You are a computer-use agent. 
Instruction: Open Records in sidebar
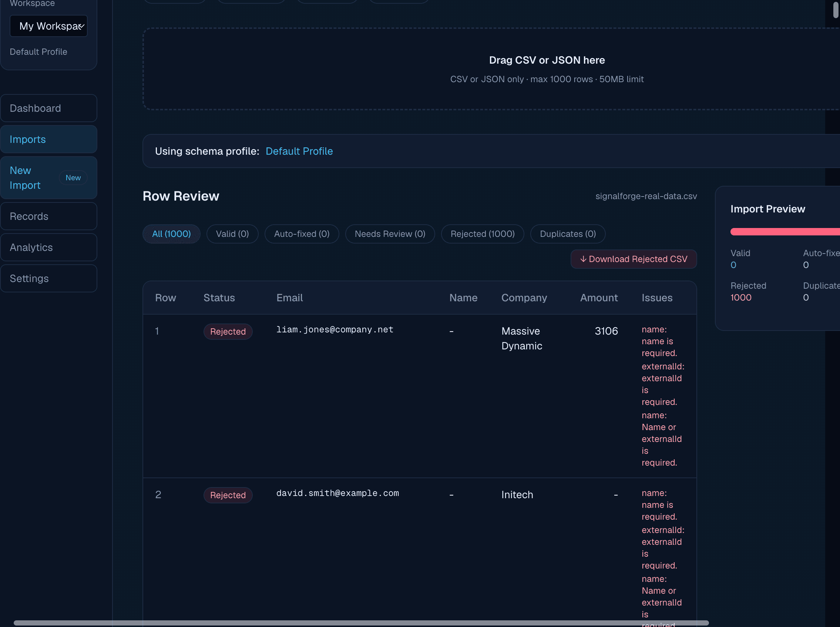coord(48,216)
